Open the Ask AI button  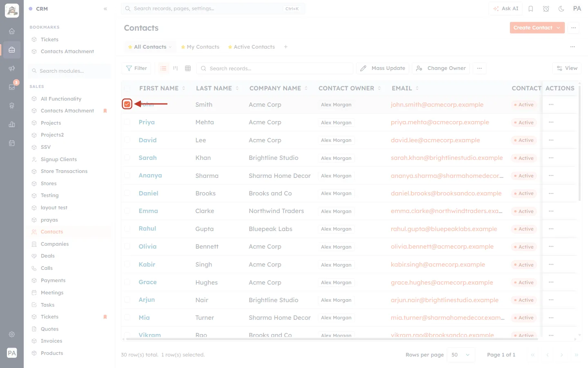pyautogui.click(x=506, y=9)
